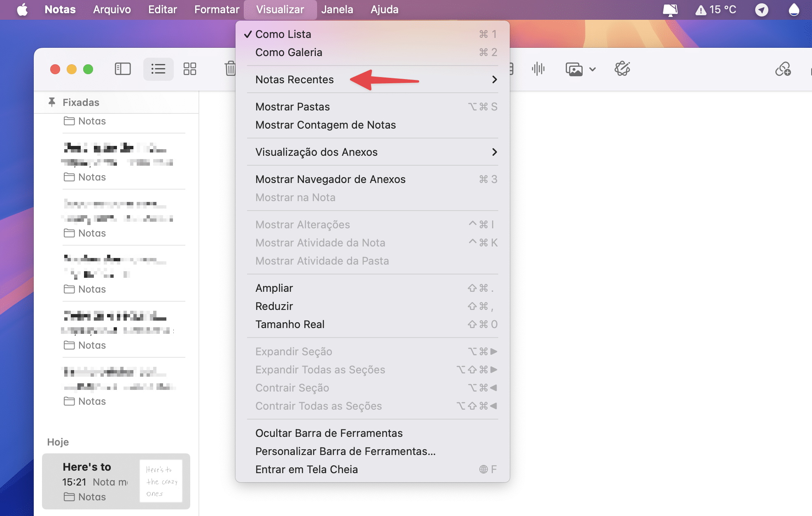Click the droplet menu bar icon
This screenshot has height=516, width=812.
(794, 9)
